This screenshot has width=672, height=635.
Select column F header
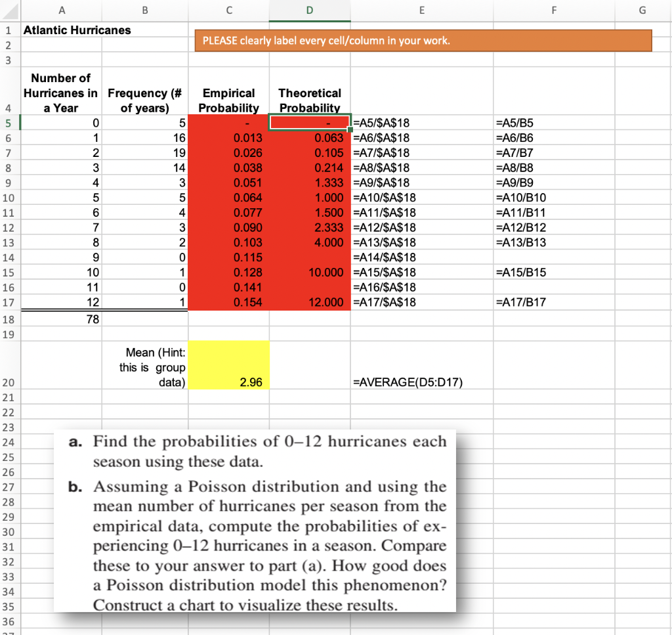(554, 11)
